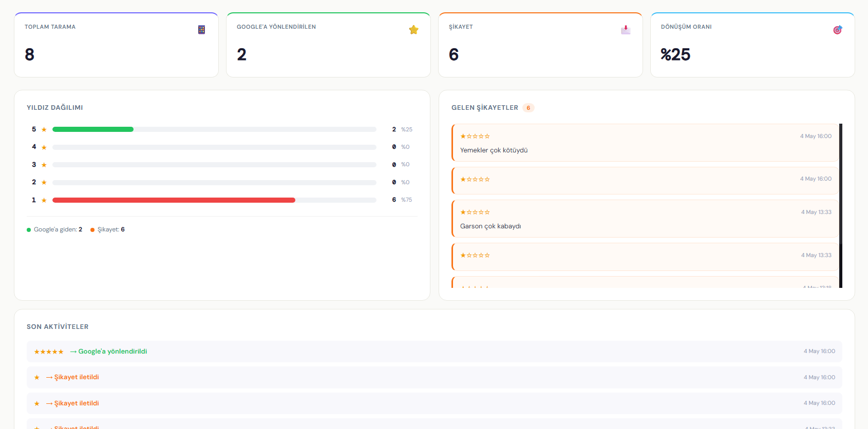Select the inbox icon in the Şikayet card

626,30
